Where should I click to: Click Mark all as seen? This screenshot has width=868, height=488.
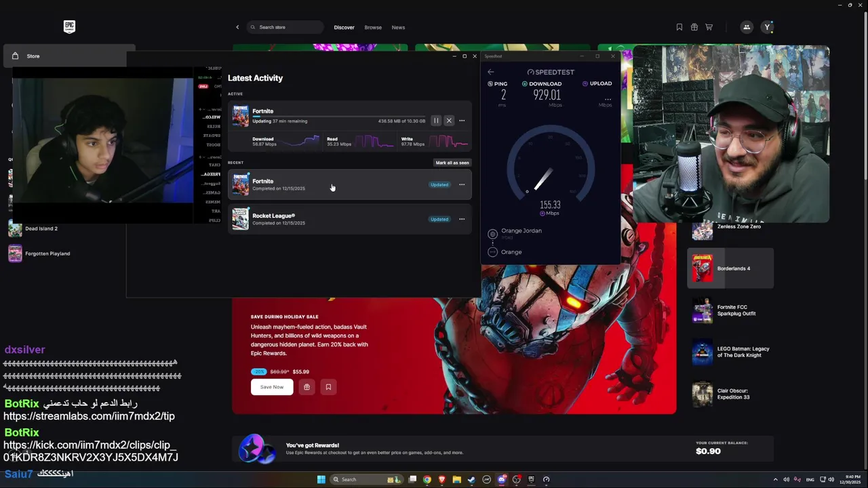(x=452, y=163)
